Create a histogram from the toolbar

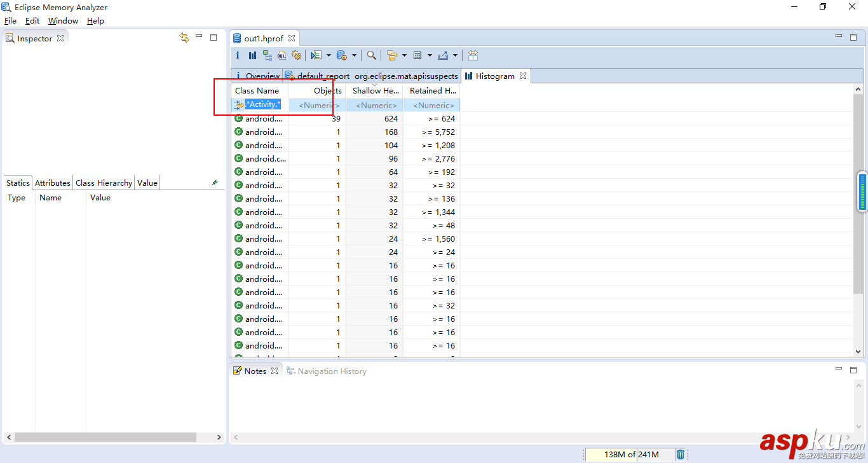pos(252,55)
